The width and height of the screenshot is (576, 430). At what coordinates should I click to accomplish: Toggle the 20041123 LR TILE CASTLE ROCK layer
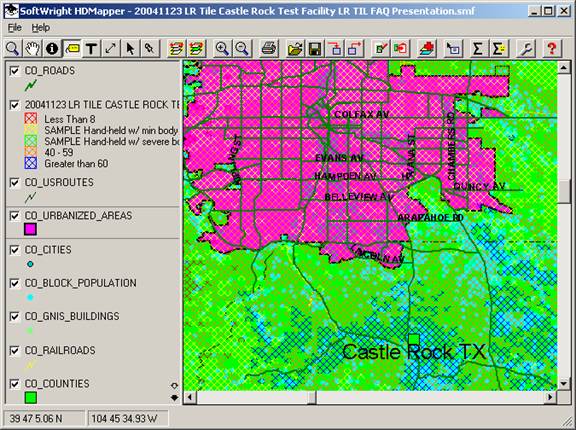[x=14, y=105]
